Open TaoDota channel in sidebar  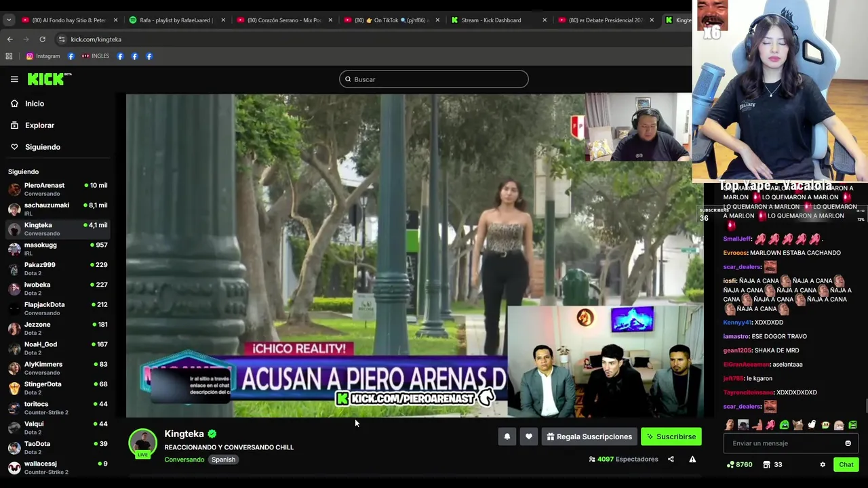[58, 447]
